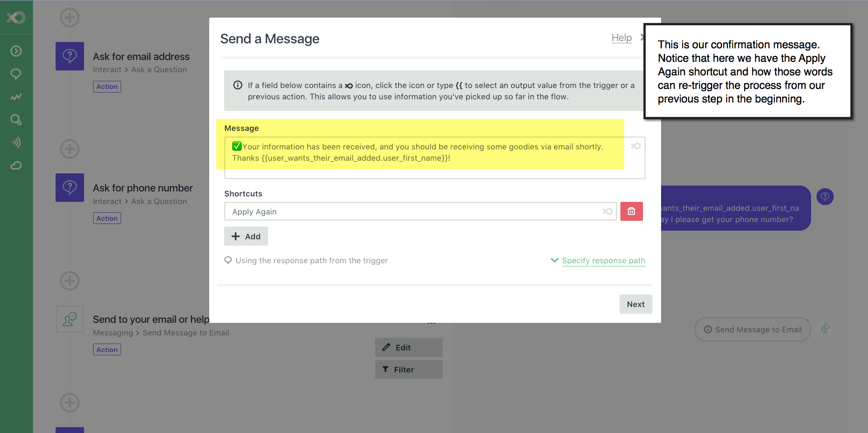The image size is (868, 433).
Task: Open the Flow XO logo home
Action: [x=16, y=18]
